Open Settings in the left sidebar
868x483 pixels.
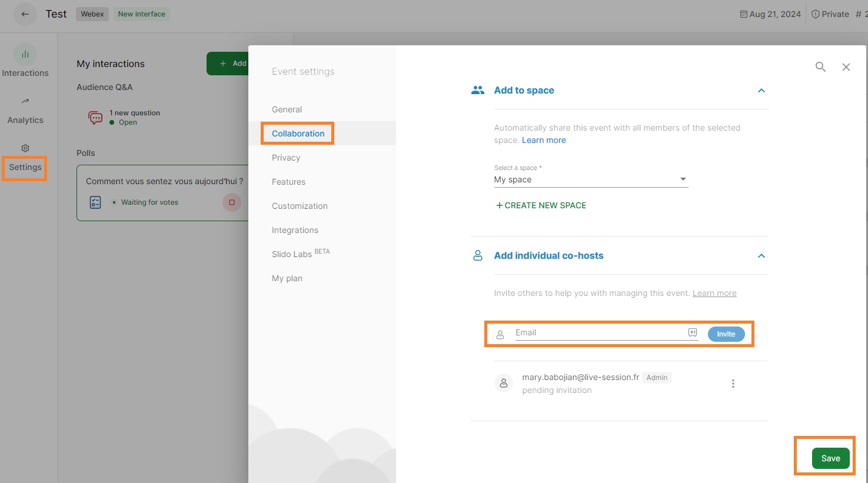(25, 158)
